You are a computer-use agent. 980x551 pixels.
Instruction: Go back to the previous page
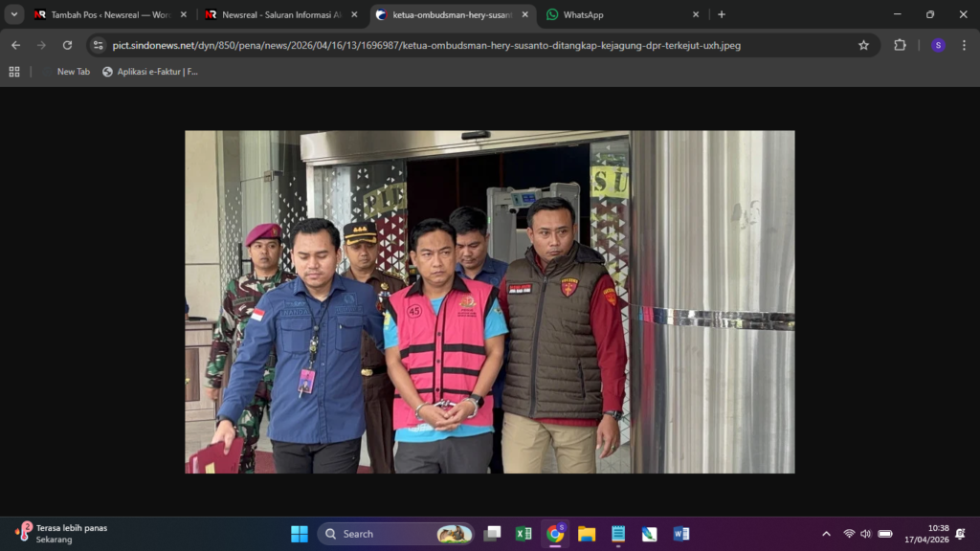tap(15, 45)
